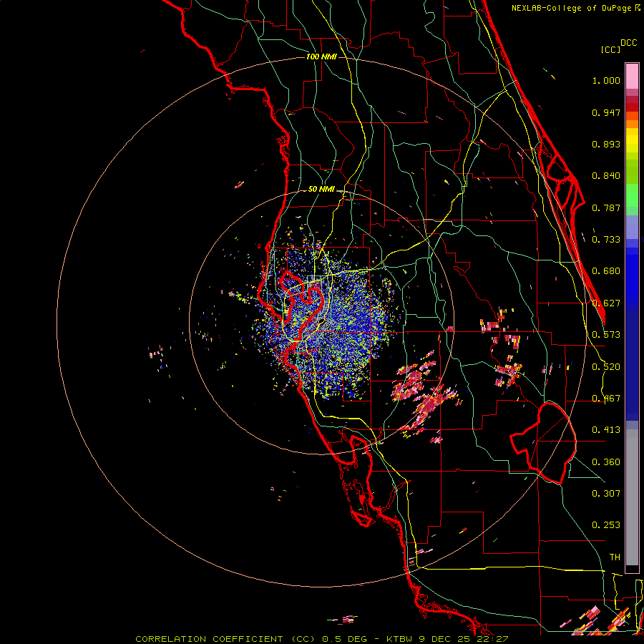The image size is (644, 644).
Task: Select the 0.947 scale value
Action: point(606,112)
